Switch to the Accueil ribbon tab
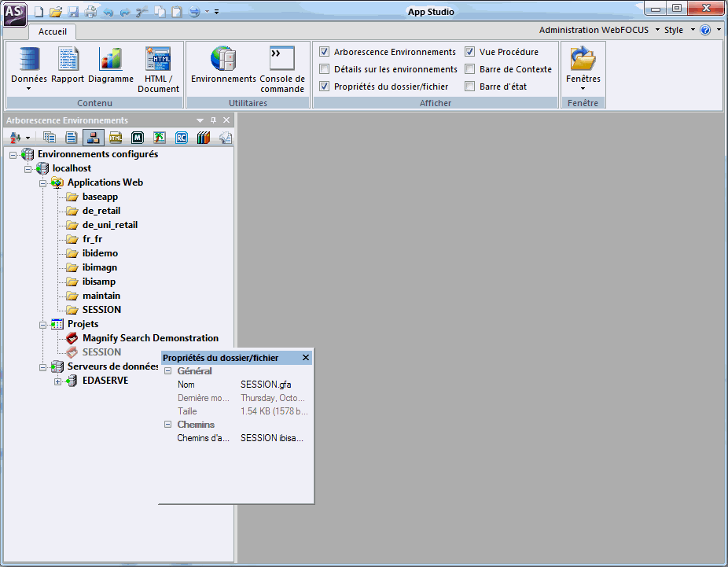 point(53,31)
